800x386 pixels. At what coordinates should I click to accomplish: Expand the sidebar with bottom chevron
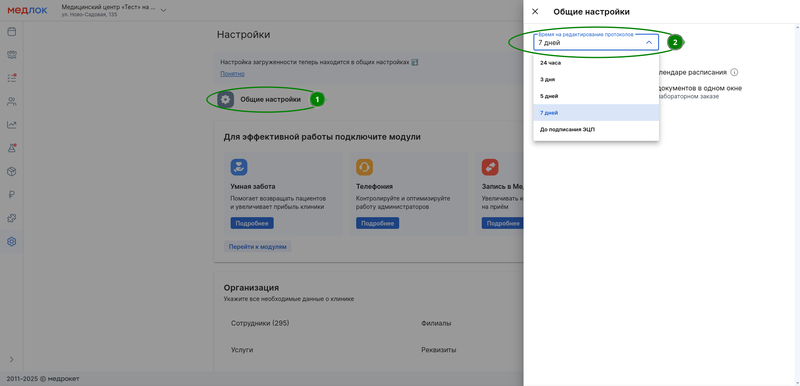(11, 359)
